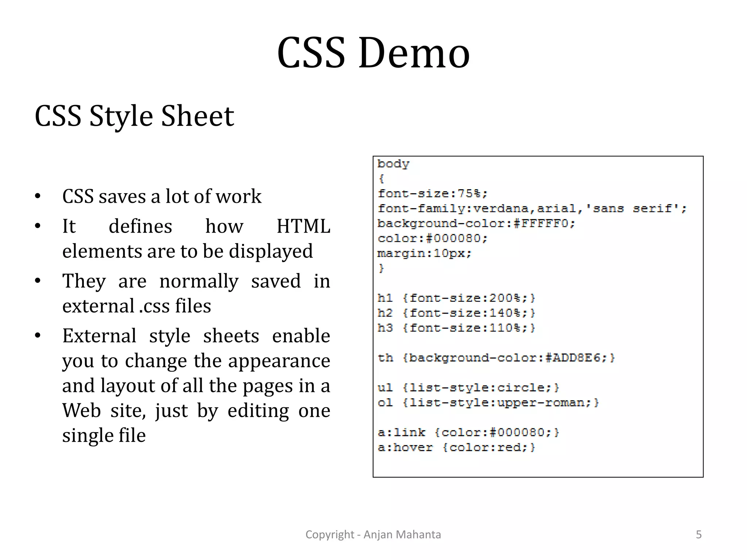Click the 'background-color:#FFFFF0;' code line
The height and width of the screenshot is (560, 747).
point(476,223)
